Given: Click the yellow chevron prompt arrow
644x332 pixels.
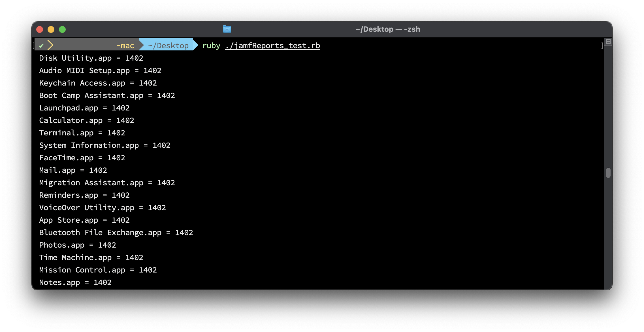Looking at the screenshot, I should click(x=50, y=45).
